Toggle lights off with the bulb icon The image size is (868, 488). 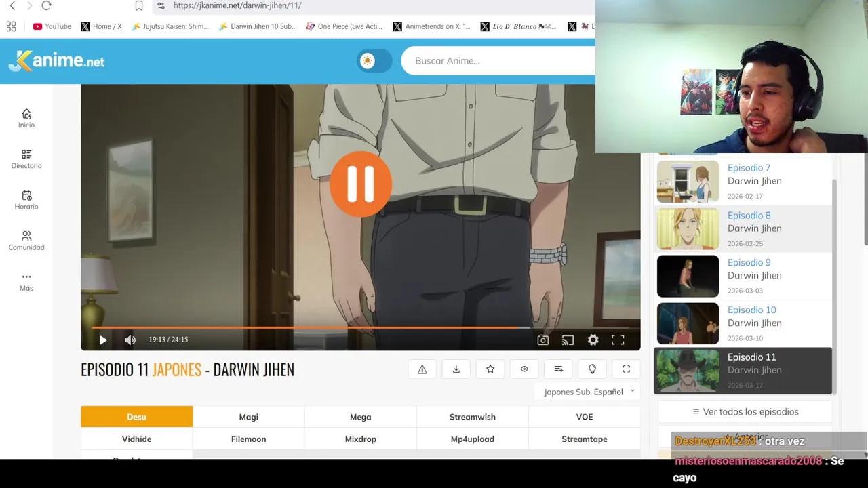(x=592, y=369)
